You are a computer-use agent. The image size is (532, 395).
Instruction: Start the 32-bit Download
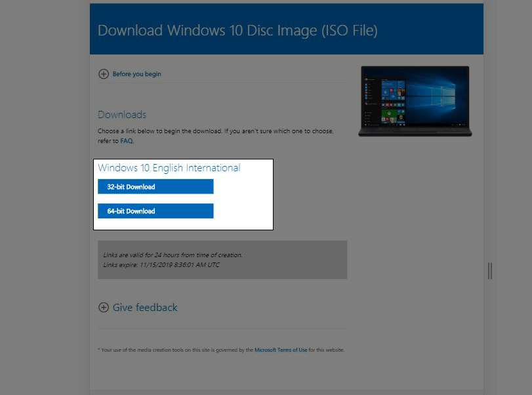click(155, 186)
